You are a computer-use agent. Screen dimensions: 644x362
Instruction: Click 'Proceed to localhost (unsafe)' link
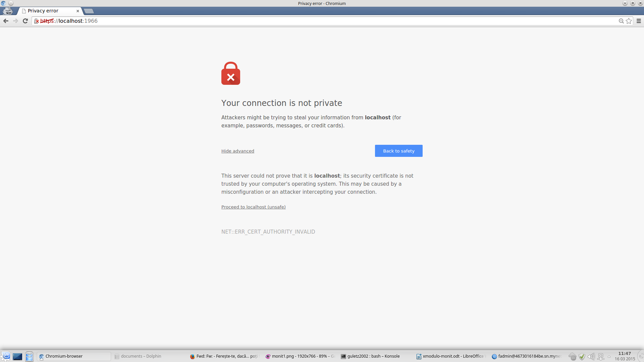[254, 206]
